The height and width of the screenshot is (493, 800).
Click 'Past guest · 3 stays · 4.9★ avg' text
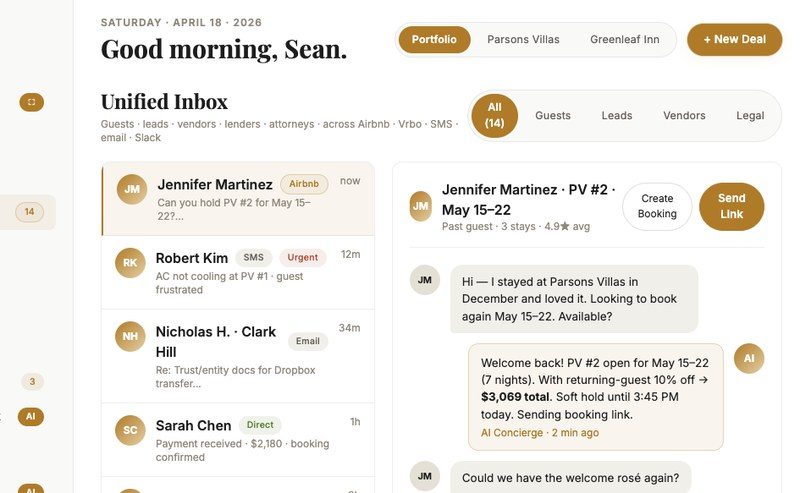[516, 226]
